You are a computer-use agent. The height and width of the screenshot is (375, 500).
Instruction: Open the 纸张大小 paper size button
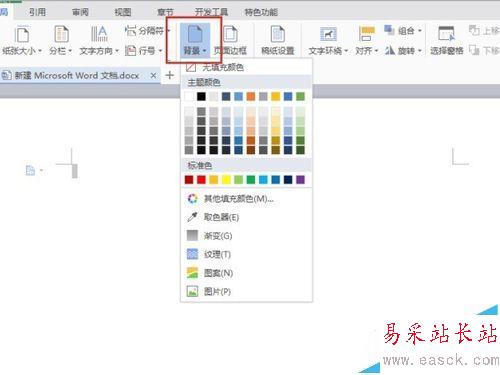tap(22, 41)
